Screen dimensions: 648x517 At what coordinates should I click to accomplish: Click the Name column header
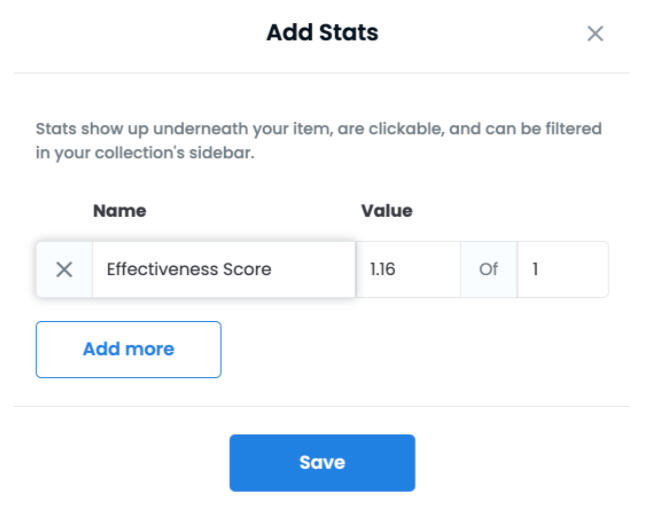click(x=119, y=211)
